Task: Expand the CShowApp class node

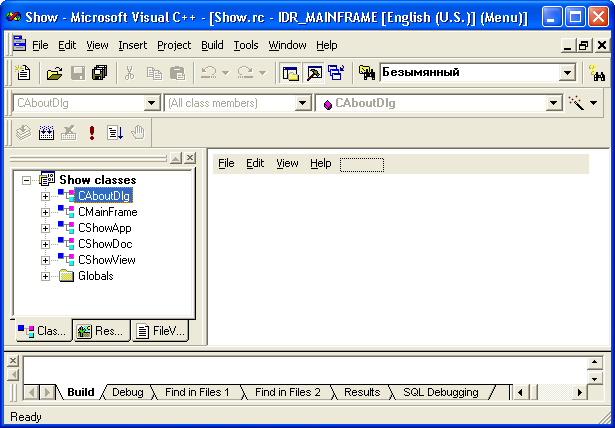Action: point(45,228)
